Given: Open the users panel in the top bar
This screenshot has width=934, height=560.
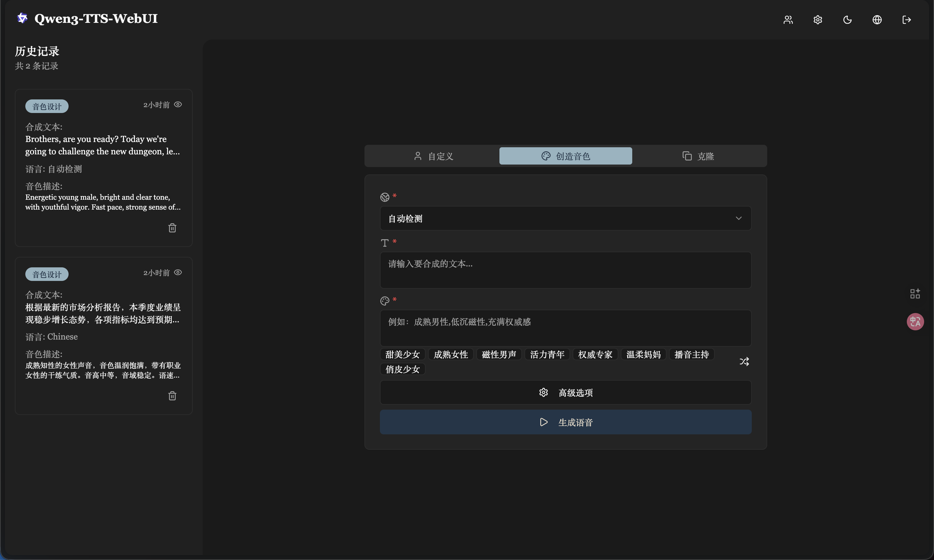Looking at the screenshot, I should (x=788, y=20).
